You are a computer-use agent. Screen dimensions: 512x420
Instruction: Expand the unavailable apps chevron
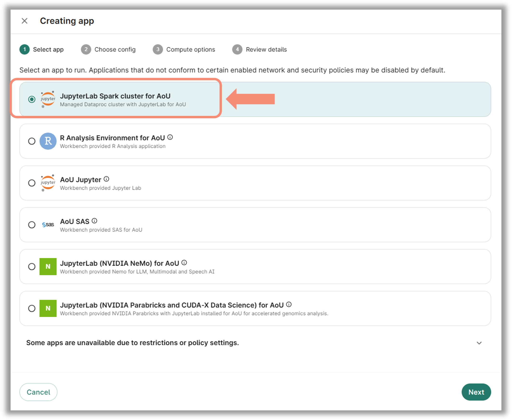[x=479, y=343]
